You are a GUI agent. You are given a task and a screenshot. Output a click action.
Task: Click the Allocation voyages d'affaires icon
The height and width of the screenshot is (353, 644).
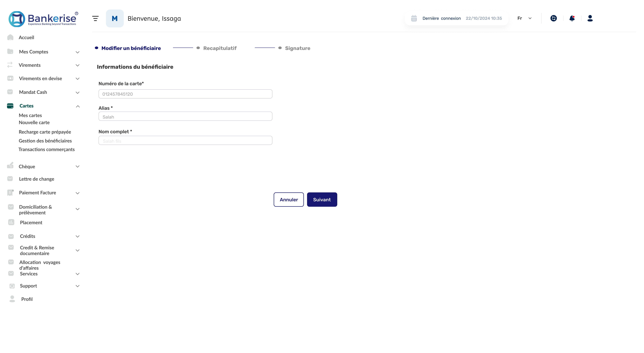coord(11,262)
